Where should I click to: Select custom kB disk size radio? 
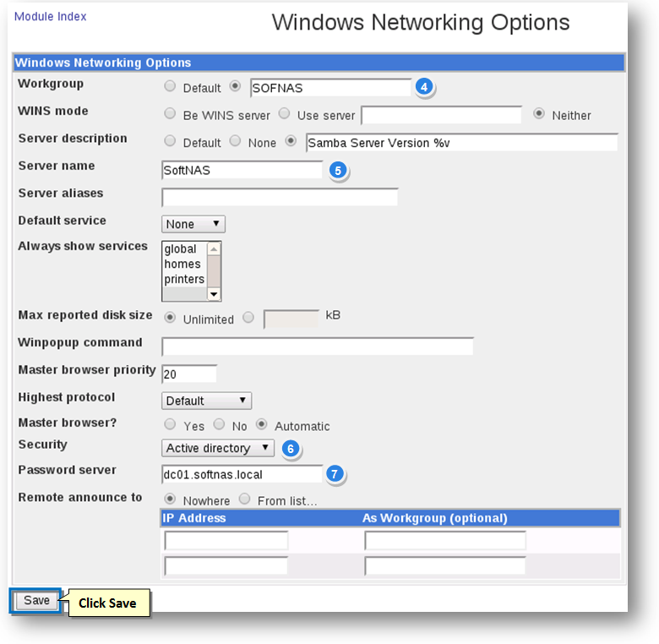click(248, 318)
